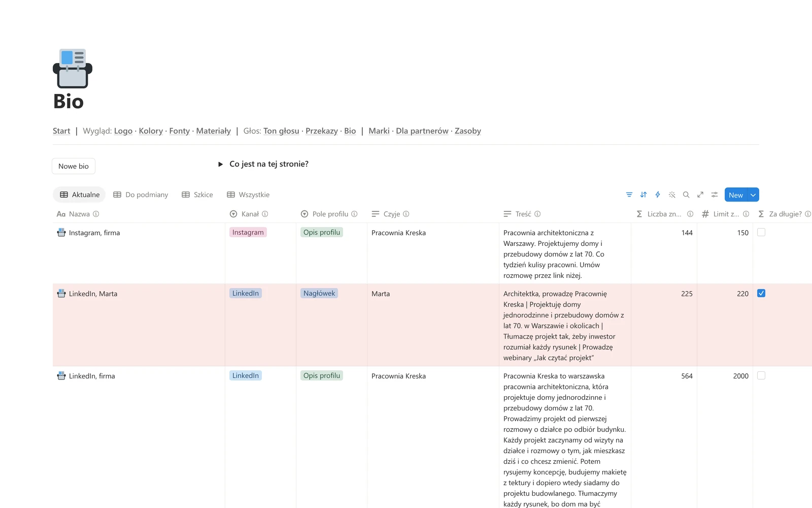Viewport: 812px width, 508px height.
Task: Click info icon next to Limit z... column
Action: 746,214
